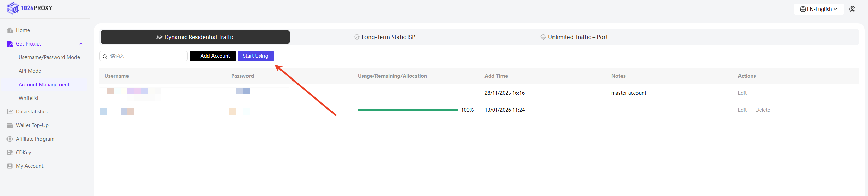The width and height of the screenshot is (868, 196).
Task: Click the 100% usage progress bar
Action: click(x=408, y=110)
